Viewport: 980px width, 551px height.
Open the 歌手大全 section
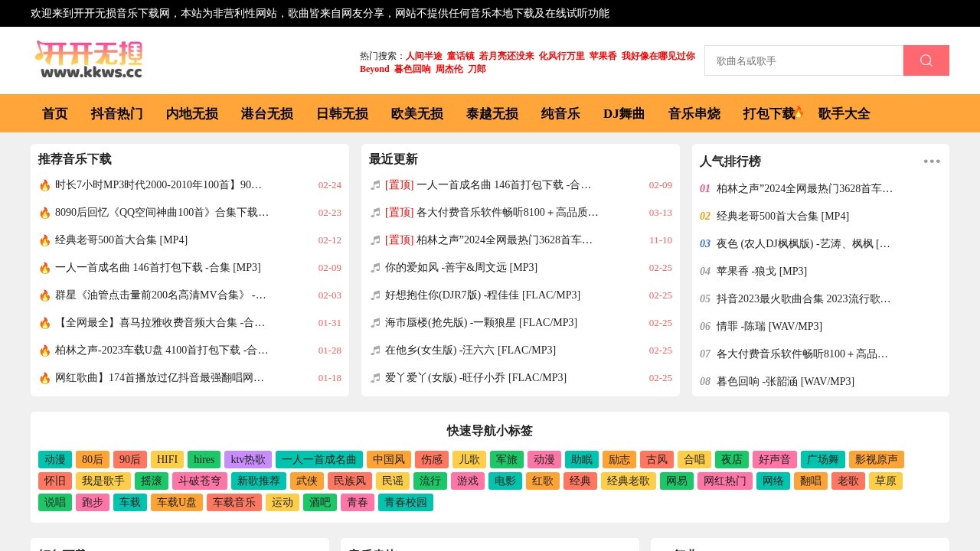click(x=844, y=113)
